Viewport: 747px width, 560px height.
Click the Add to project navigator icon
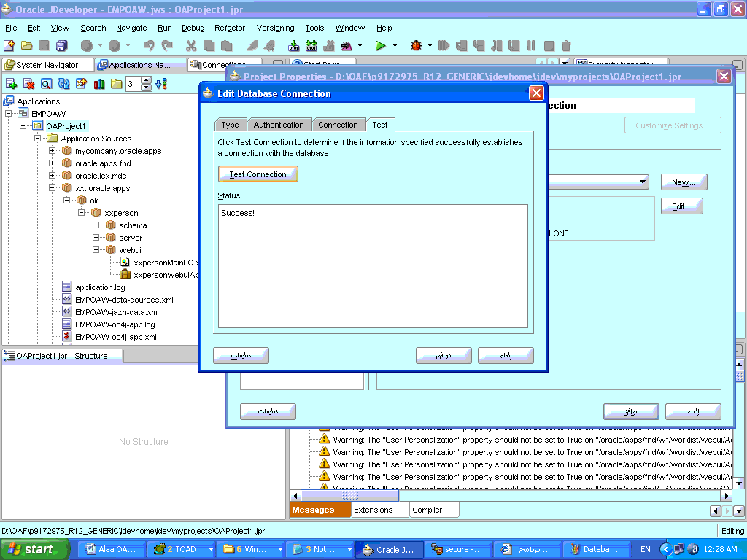tap(12, 85)
